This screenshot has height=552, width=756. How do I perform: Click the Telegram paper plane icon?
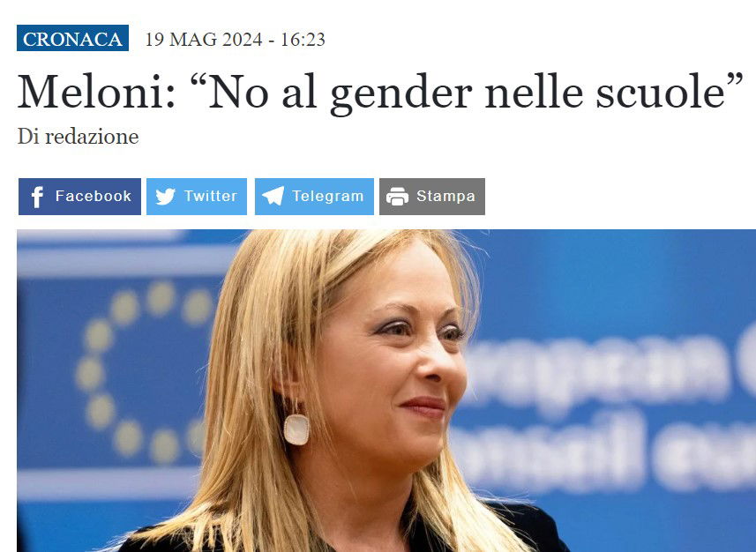[273, 197]
